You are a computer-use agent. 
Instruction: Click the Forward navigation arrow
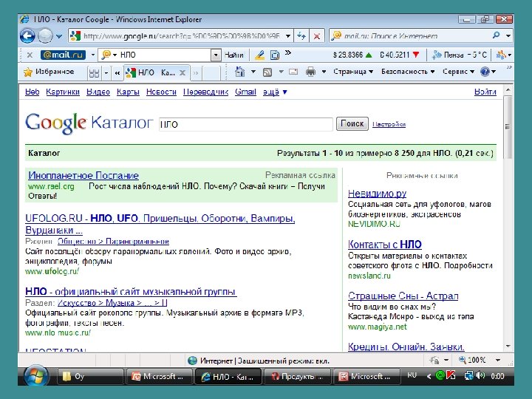(x=45, y=36)
